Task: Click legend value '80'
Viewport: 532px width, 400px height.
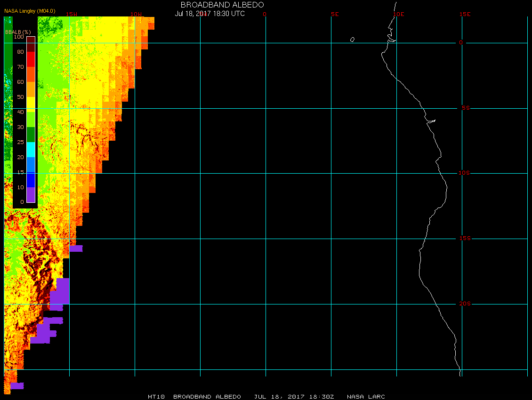Action: 21,52
